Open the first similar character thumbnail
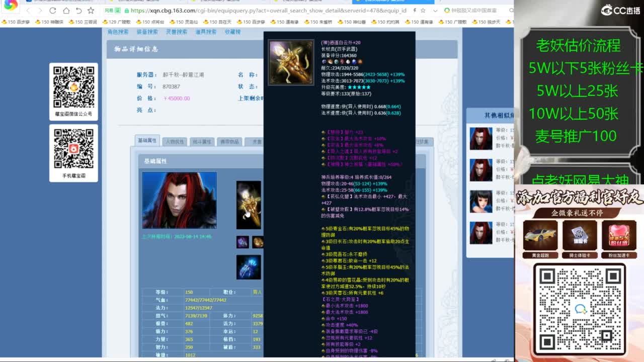The width and height of the screenshot is (644, 362). (481, 138)
